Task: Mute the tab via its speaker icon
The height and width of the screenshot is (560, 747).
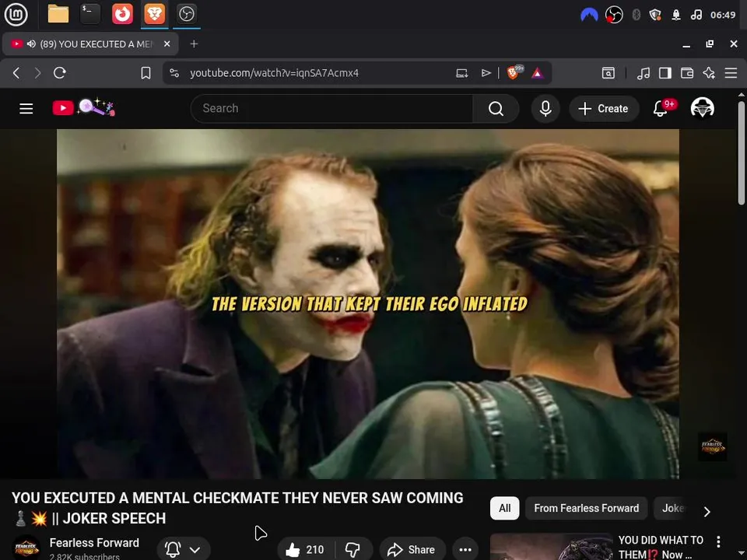Action: point(31,44)
